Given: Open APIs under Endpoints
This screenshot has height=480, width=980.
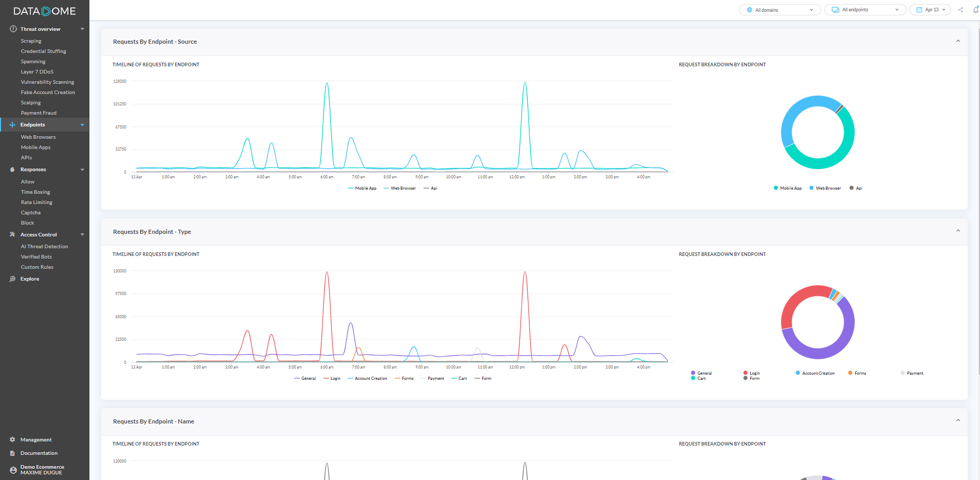Looking at the screenshot, I should tap(26, 158).
